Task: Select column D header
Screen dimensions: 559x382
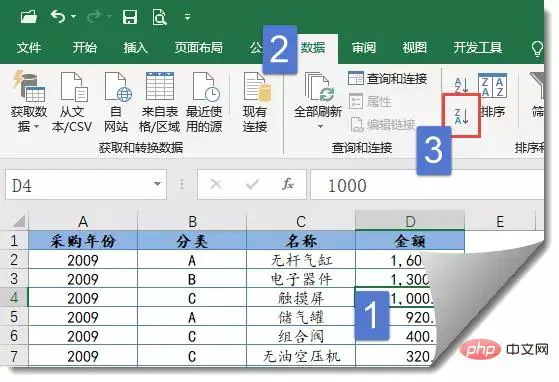Action: (x=410, y=221)
